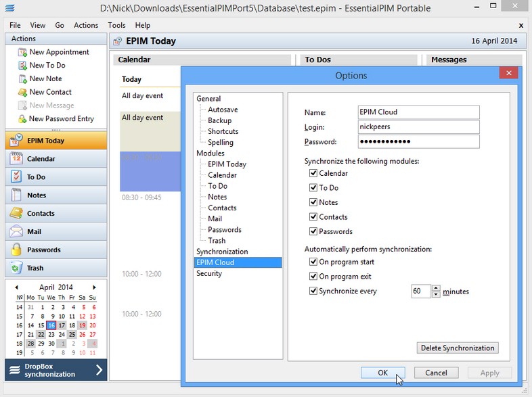The height and width of the screenshot is (397, 532).
Task: Go to next month in mini calendar
Action: click(94, 287)
